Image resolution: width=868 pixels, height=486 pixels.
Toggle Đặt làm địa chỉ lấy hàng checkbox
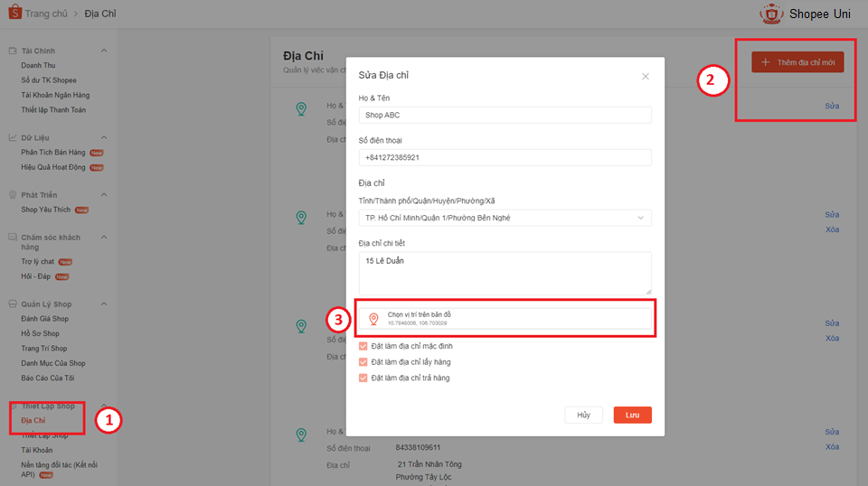point(363,361)
